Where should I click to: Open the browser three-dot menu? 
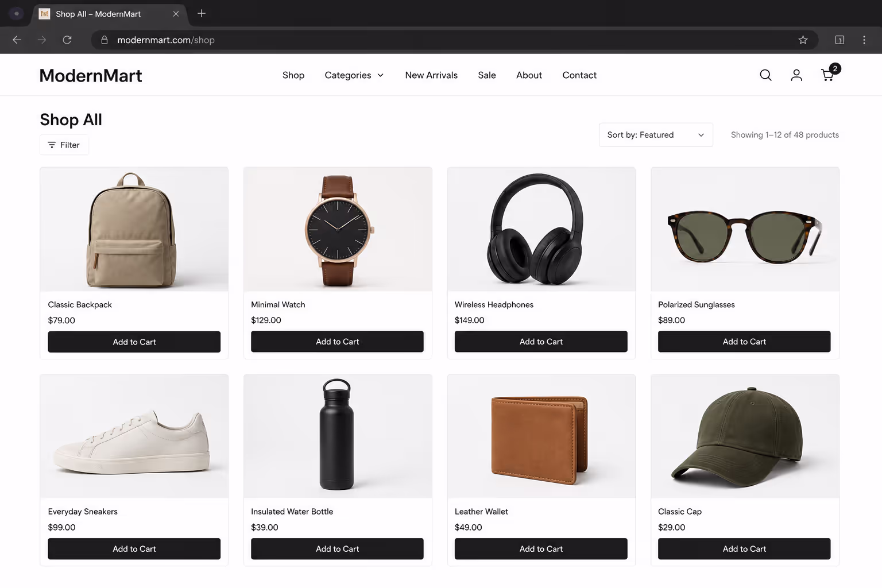pos(864,40)
